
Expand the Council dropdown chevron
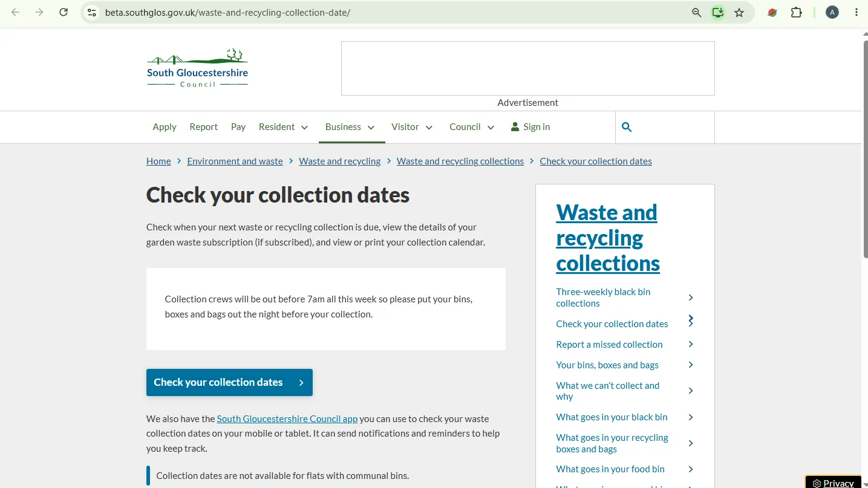[x=491, y=128]
